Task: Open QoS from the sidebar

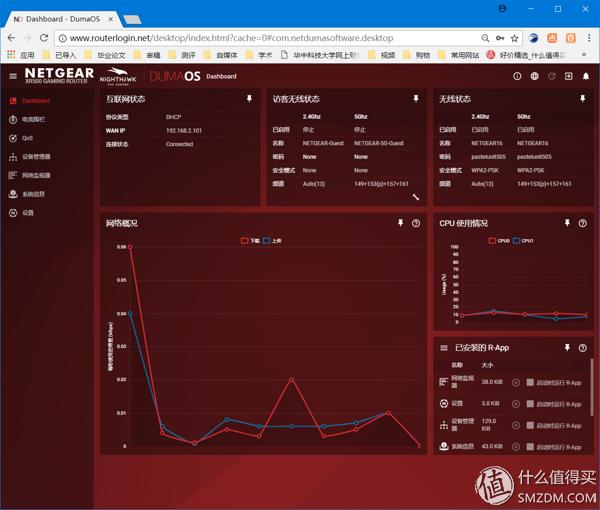Action: [21, 138]
